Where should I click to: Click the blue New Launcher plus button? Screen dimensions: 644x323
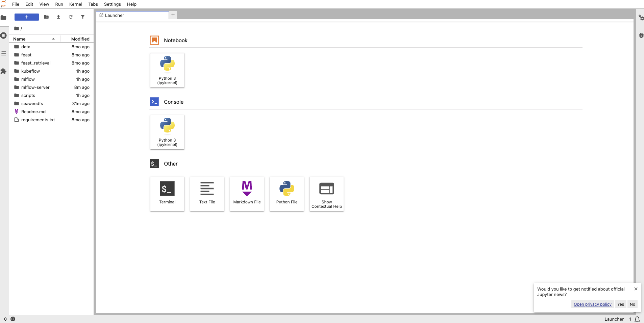pyautogui.click(x=27, y=17)
